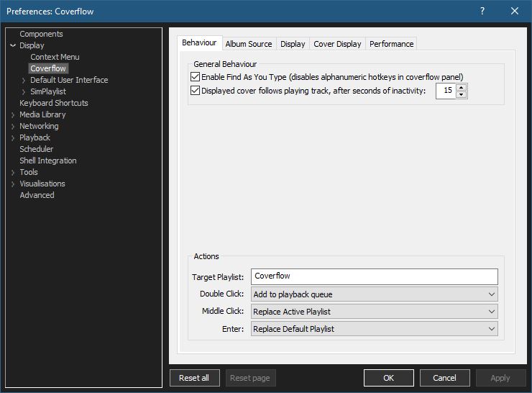Image resolution: width=532 pixels, height=393 pixels.
Task: Decrease inactivity seconds with down arrow
Action: pos(461,94)
